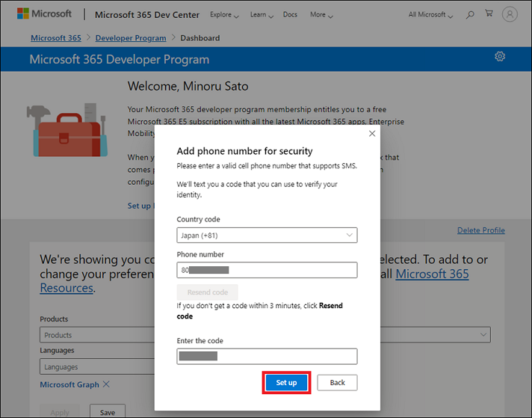Image resolution: width=532 pixels, height=418 pixels.
Task: Click the Dashboard breadcrumb text
Action: click(x=199, y=38)
